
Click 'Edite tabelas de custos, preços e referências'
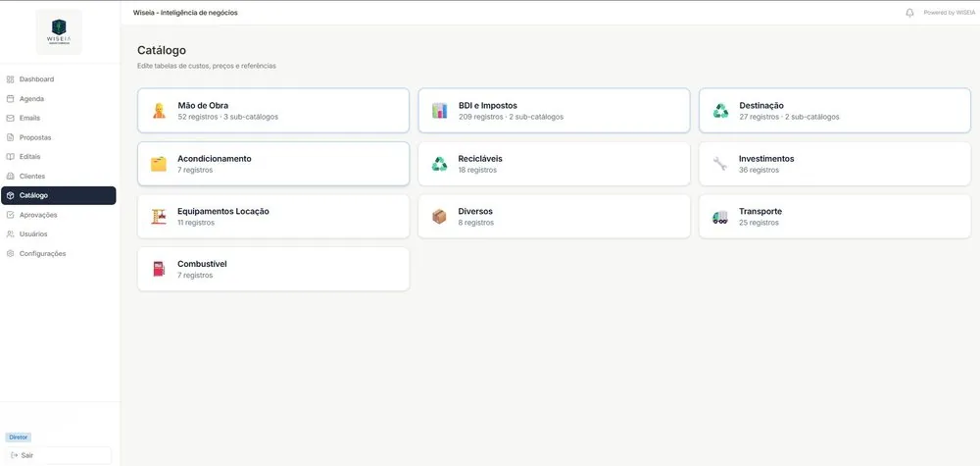(x=206, y=66)
